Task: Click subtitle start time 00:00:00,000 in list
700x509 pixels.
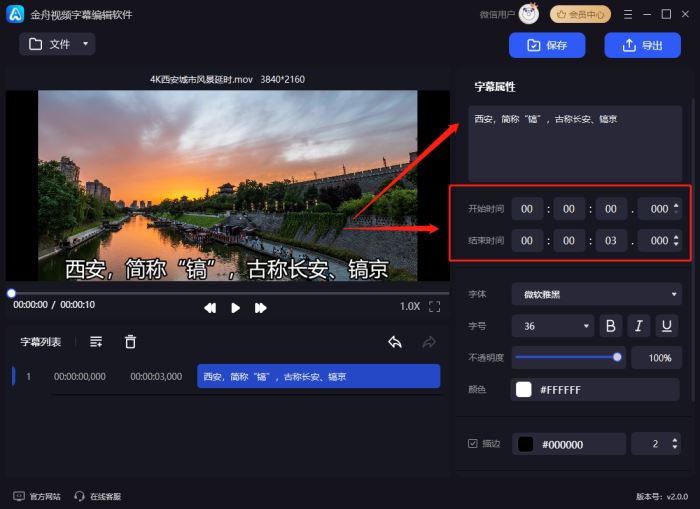Action: pos(80,376)
